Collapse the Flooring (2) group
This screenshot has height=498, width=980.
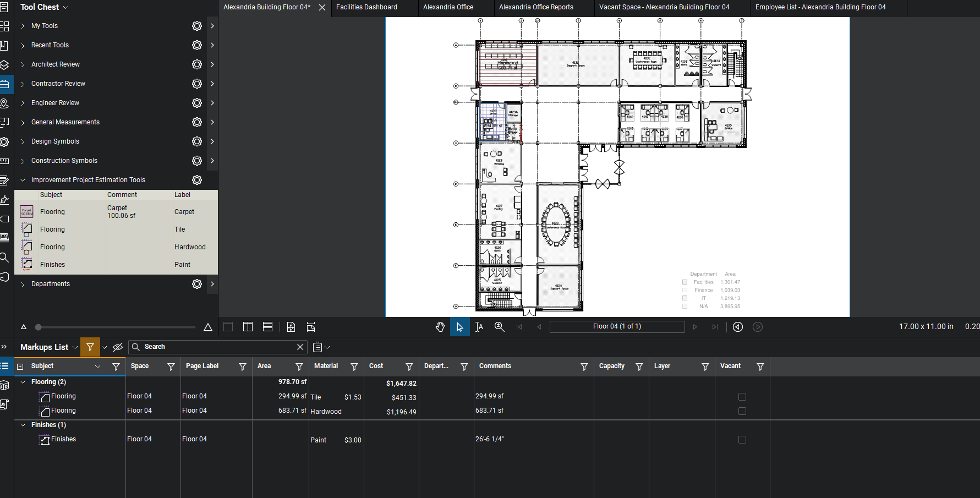(23, 382)
